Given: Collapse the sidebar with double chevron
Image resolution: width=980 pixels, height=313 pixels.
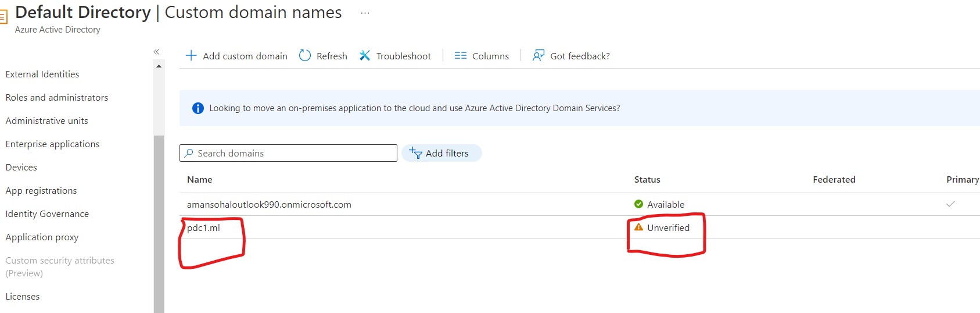Looking at the screenshot, I should [156, 52].
